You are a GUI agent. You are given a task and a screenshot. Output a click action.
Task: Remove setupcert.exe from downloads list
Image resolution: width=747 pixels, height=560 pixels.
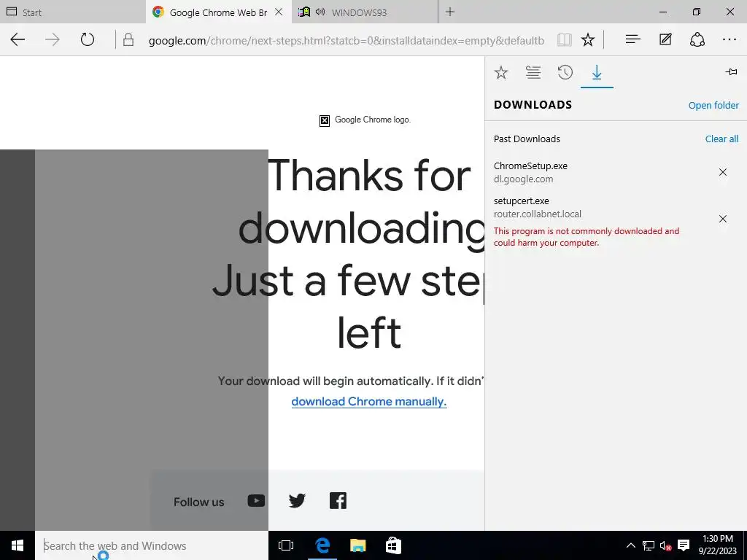tap(723, 219)
